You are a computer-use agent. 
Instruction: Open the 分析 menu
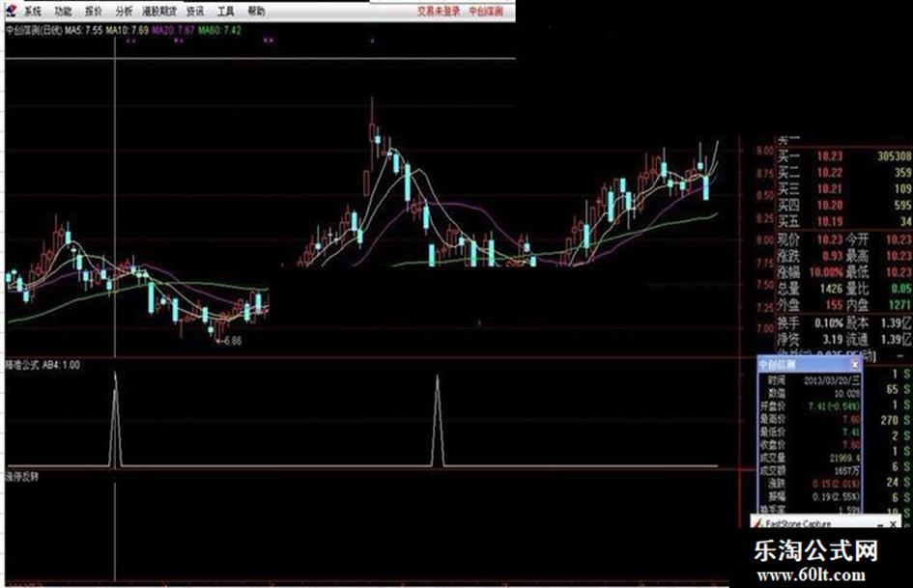tap(124, 11)
